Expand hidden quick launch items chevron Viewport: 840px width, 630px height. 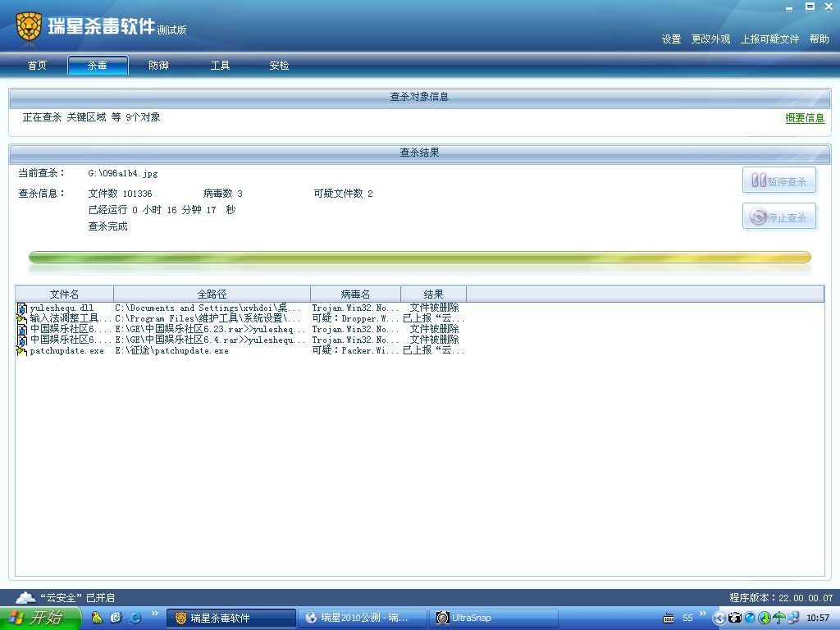point(155,614)
